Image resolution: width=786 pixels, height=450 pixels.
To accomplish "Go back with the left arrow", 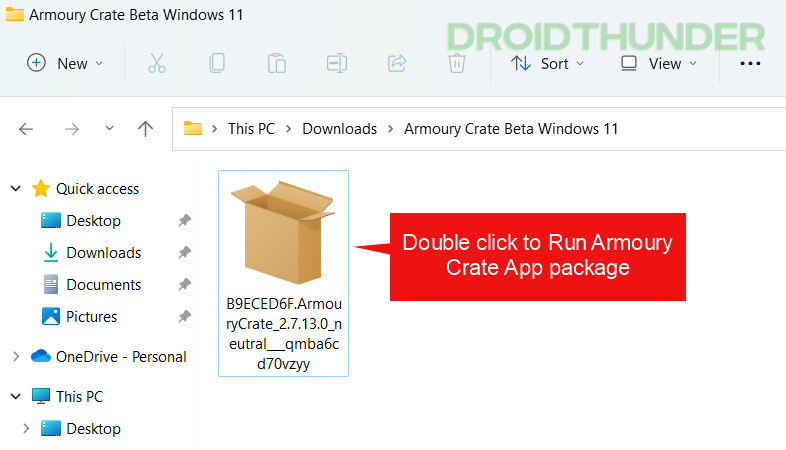I will click(26, 129).
